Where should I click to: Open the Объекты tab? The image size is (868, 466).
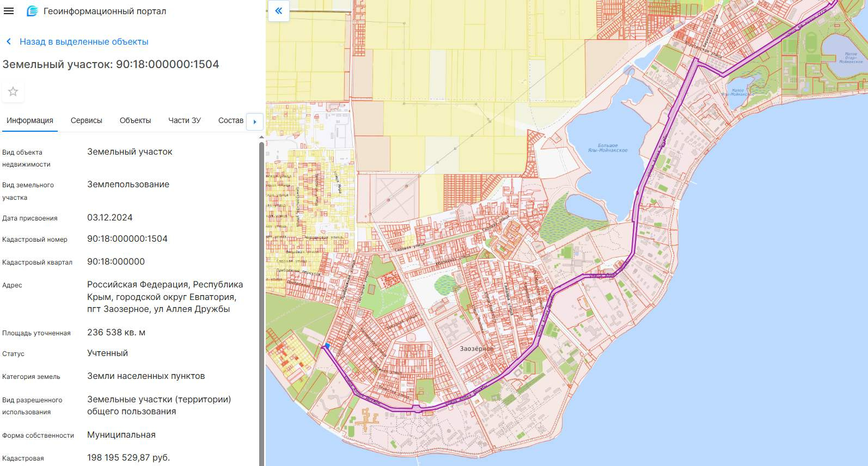click(135, 120)
